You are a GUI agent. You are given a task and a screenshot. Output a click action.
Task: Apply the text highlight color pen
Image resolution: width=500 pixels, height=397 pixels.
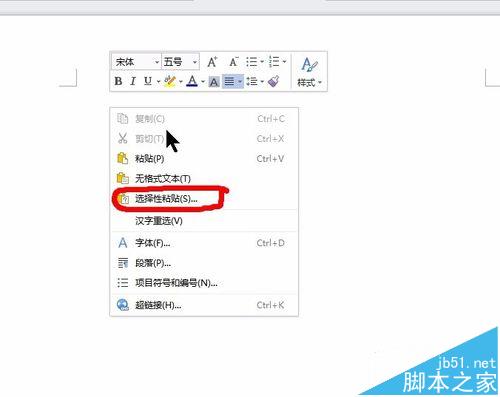(170, 81)
